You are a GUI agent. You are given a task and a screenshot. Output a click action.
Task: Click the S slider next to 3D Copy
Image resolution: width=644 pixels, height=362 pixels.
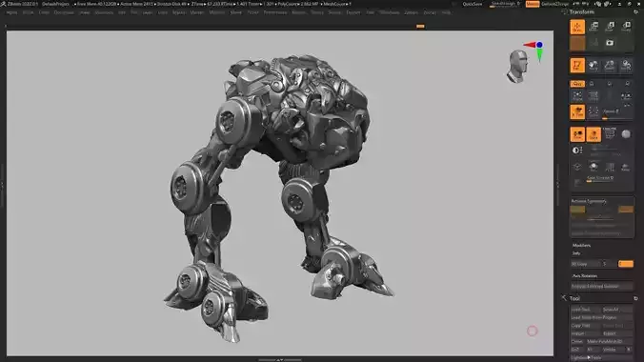click(610, 264)
